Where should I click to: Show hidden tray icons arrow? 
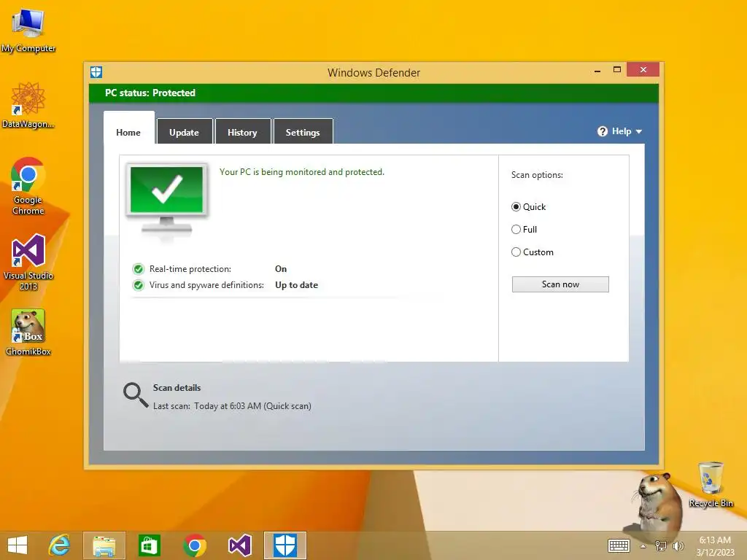pyautogui.click(x=643, y=545)
